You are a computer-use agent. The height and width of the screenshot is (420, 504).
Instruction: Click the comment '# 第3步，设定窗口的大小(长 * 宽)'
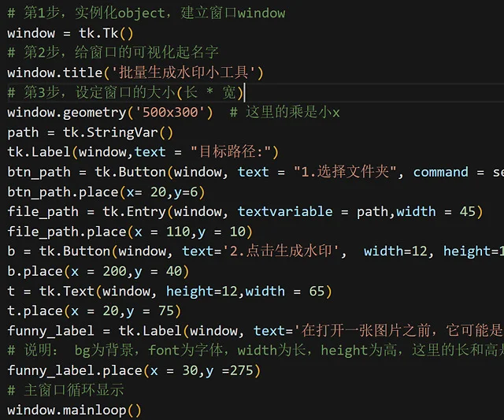coord(125,93)
